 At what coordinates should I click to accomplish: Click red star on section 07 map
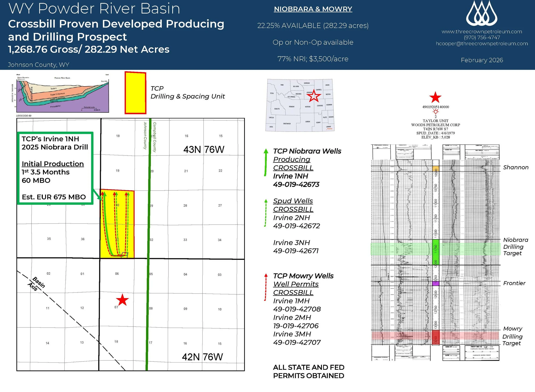click(122, 300)
